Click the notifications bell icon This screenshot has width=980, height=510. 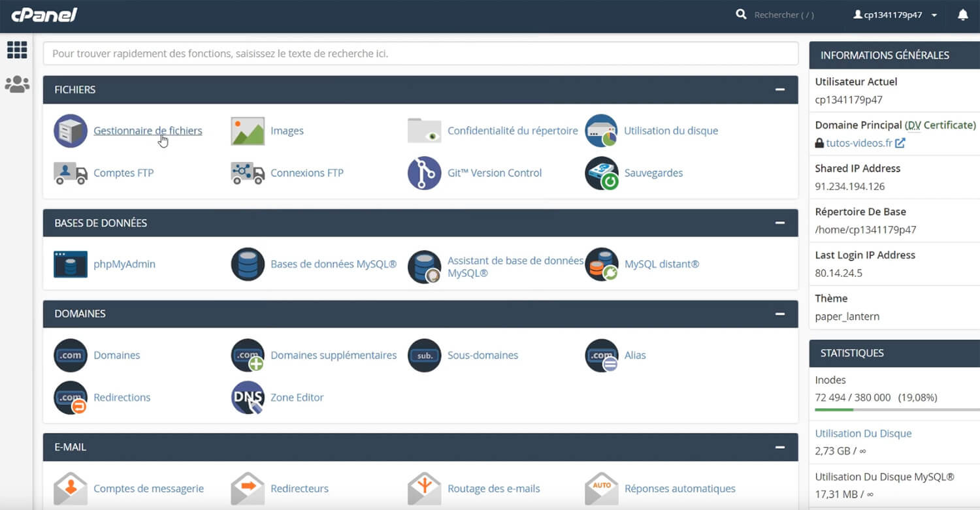(963, 14)
